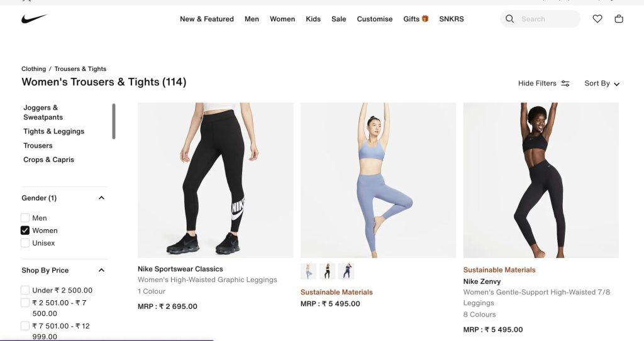
Task: Select the blue leggings colour thumbnail
Action: coord(309,271)
